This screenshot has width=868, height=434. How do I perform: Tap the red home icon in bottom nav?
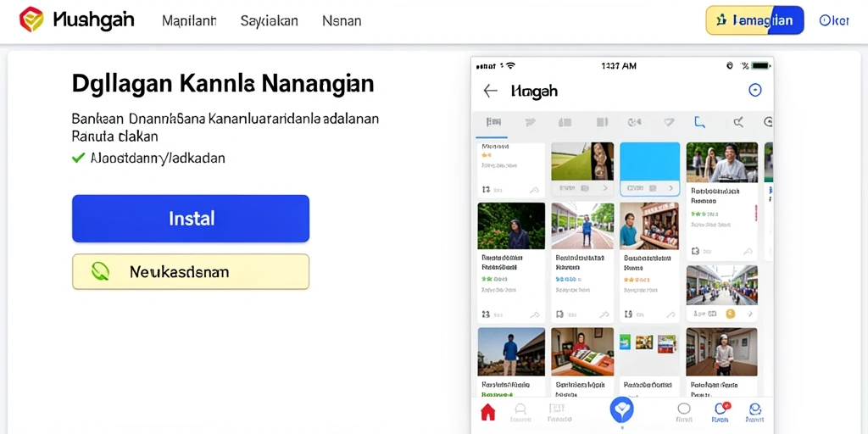tap(487, 411)
